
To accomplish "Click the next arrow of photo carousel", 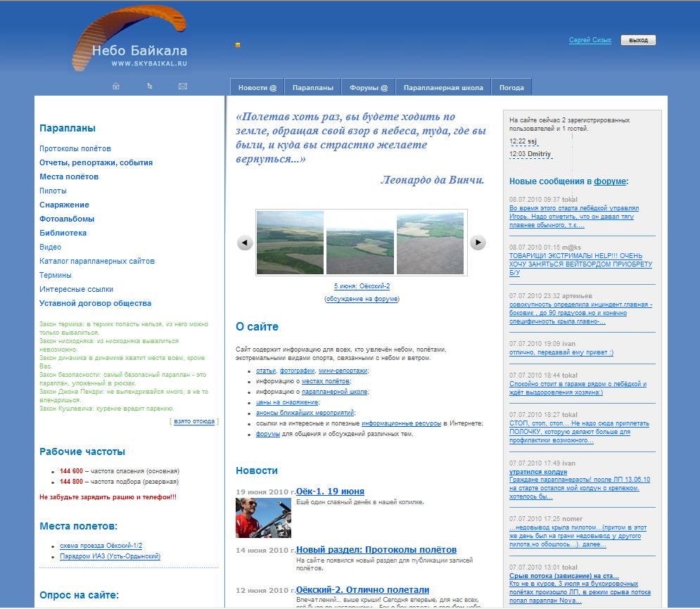I will [x=478, y=243].
